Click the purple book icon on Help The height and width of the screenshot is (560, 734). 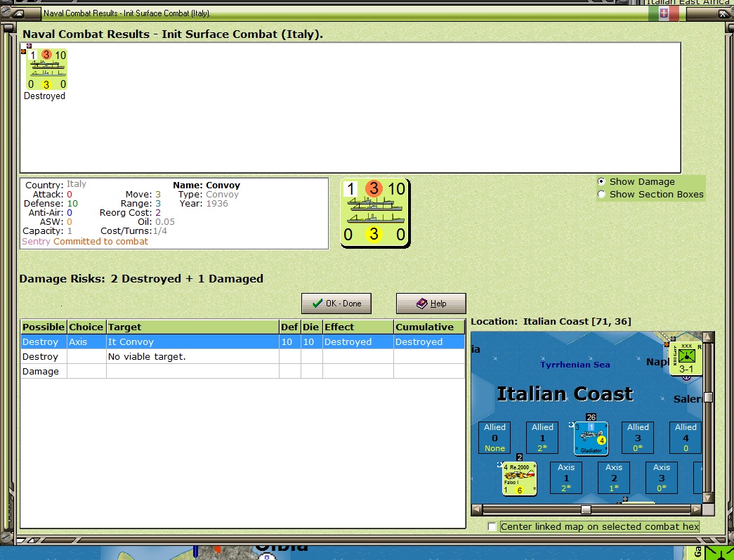click(x=421, y=304)
